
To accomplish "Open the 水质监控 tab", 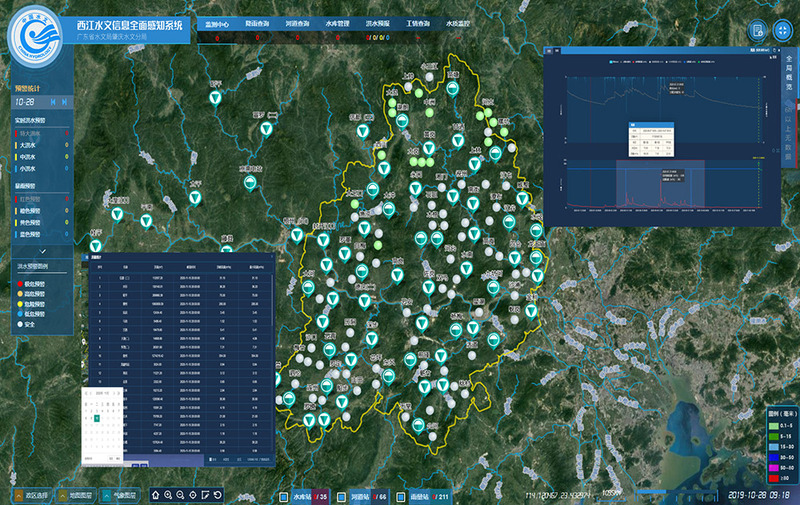I will 458,23.
